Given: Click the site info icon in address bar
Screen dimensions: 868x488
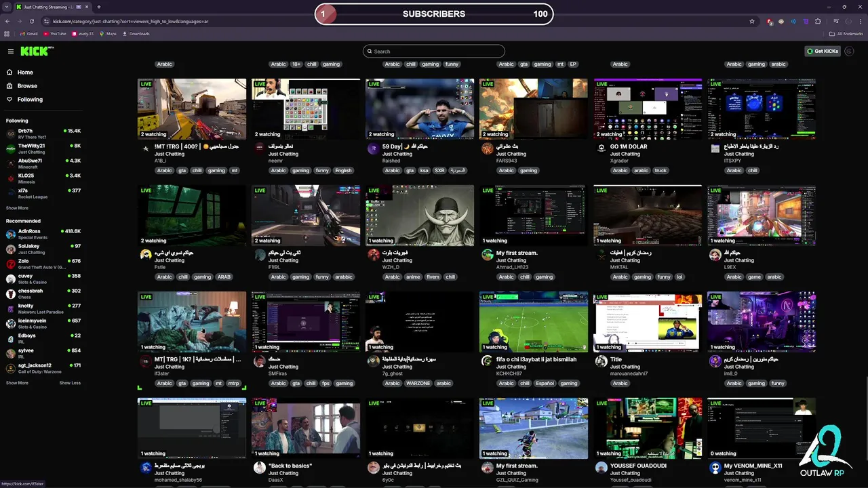Looking at the screenshot, I should coord(47,21).
